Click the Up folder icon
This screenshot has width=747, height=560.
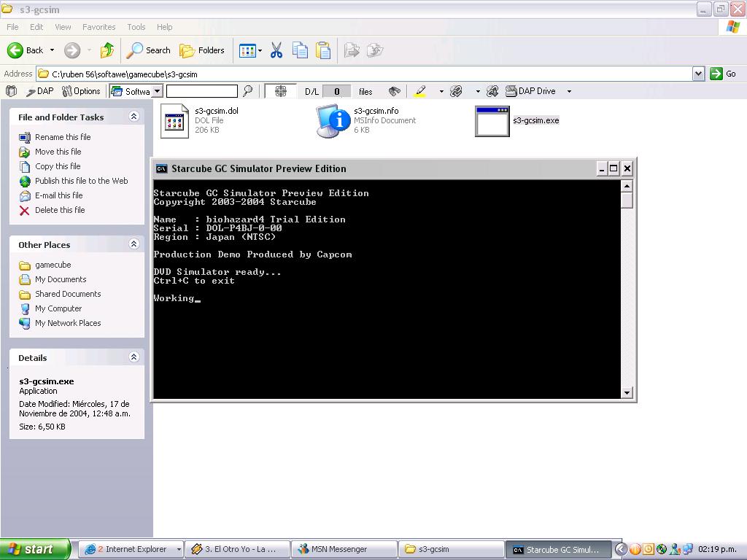(x=107, y=50)
